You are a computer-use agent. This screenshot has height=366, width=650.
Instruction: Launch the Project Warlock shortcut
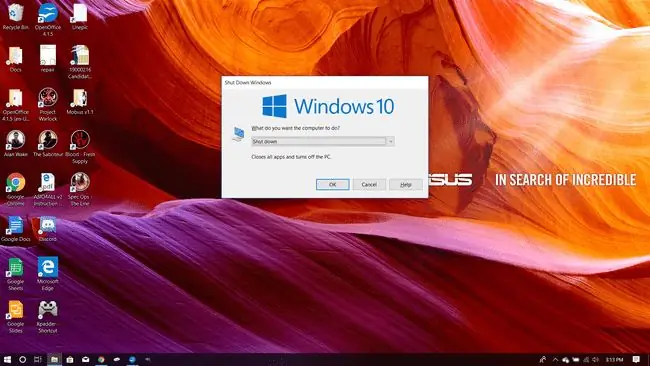pos(48,105)
